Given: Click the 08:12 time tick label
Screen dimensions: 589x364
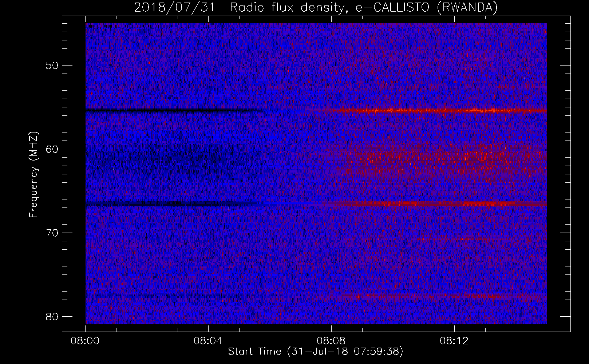Looking at the screenshot, I should (454, 341).
